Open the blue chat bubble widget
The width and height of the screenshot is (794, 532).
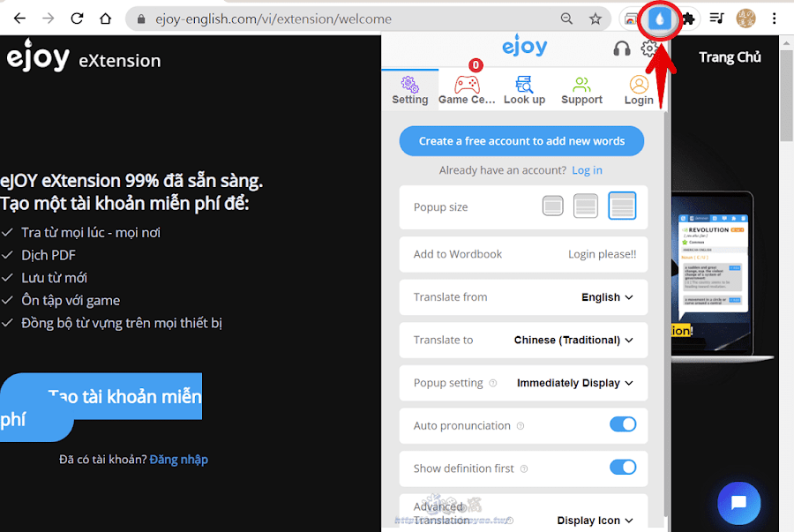tap(738, 503)
